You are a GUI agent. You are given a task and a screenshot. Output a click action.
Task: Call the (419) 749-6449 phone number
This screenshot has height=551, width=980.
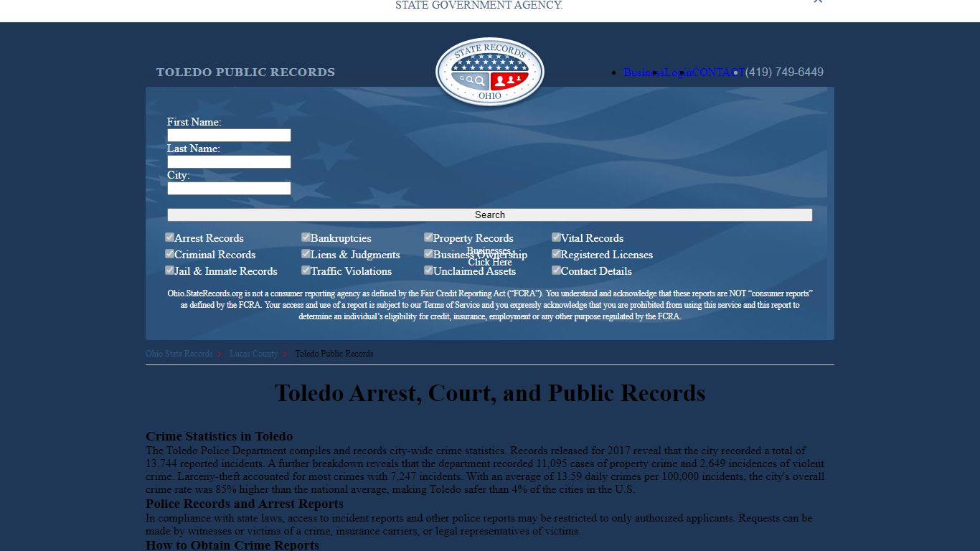click(784, 72)
